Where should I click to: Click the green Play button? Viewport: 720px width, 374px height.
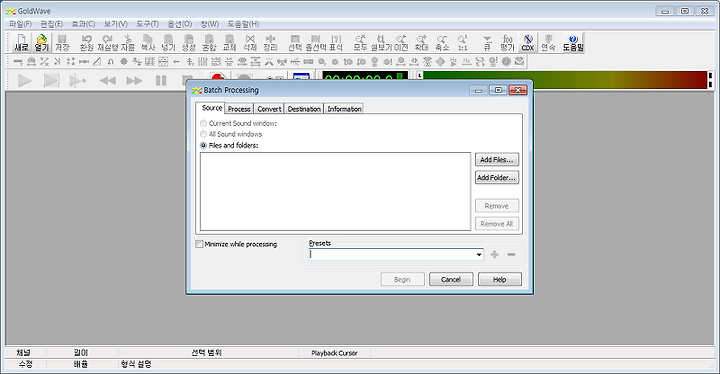(x=24, y=81)
